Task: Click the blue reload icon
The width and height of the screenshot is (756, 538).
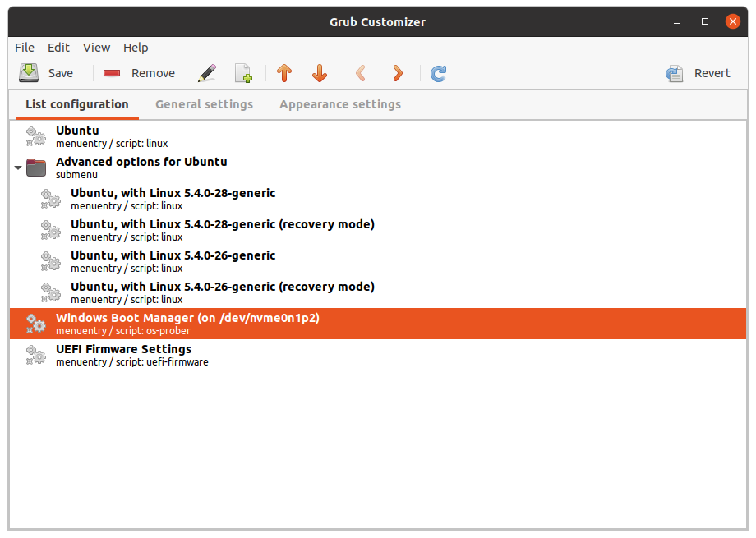Action: (x=438, y=73)
